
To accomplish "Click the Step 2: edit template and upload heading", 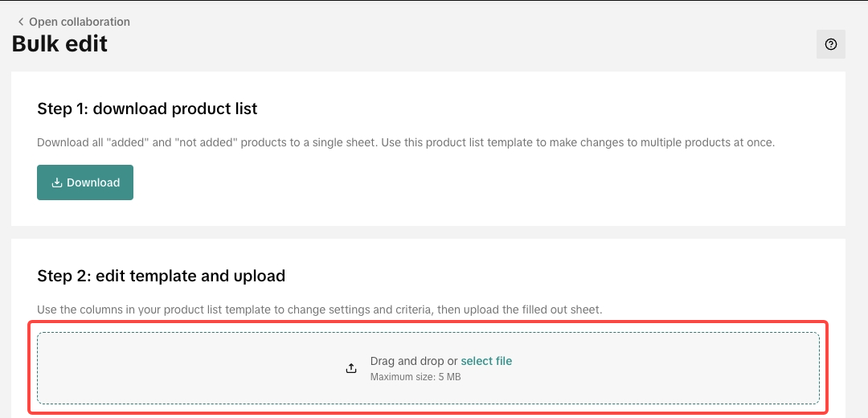I will [161, 277].
